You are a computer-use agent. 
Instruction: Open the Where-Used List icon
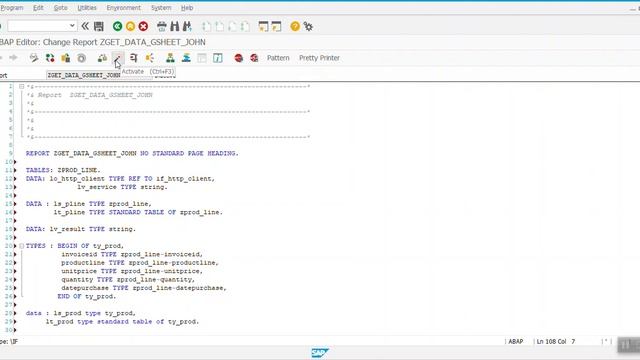point(150,58)
